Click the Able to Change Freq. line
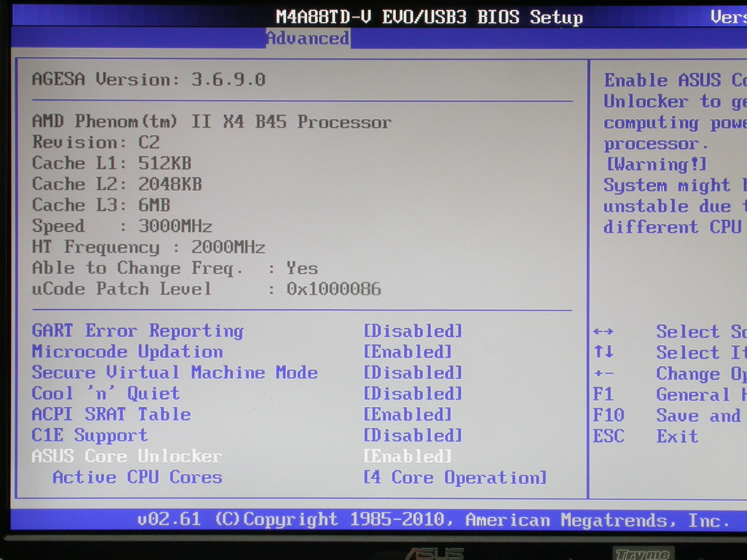 tap(175, 268)
